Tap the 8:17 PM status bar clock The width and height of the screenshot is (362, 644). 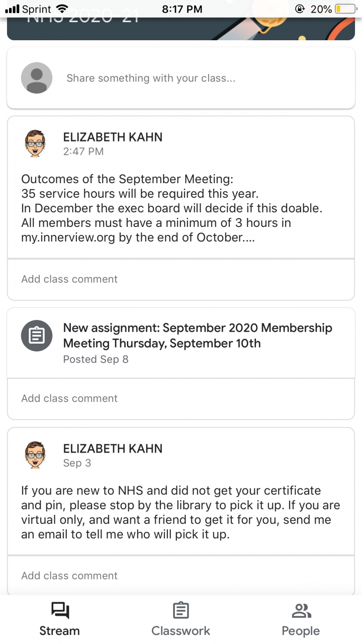coord(182,9)
